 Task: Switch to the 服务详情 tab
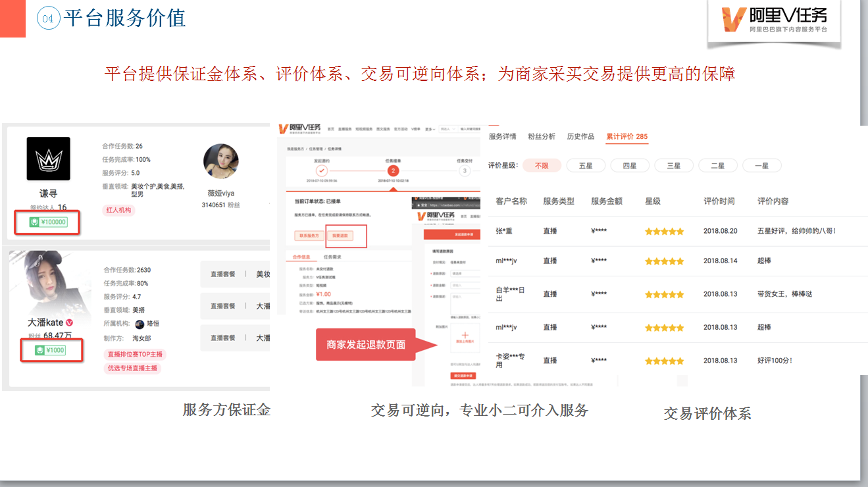(x=503, y=136)
